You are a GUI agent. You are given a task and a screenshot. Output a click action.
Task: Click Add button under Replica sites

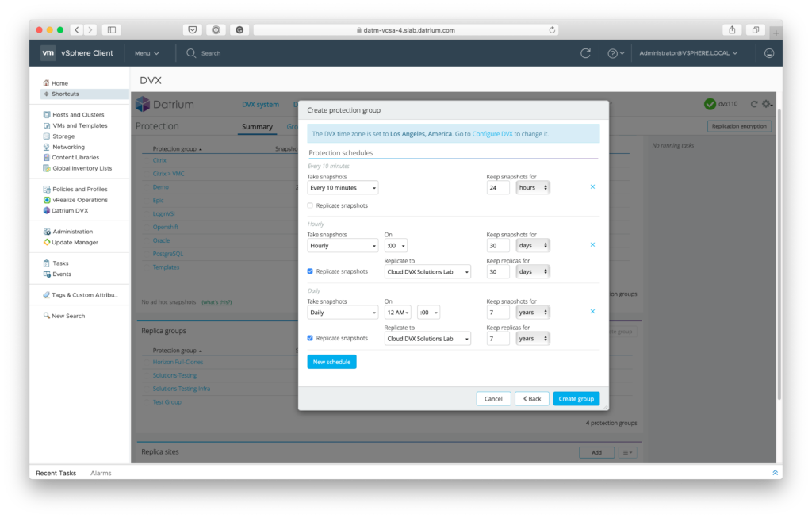[x=596, y=452]
